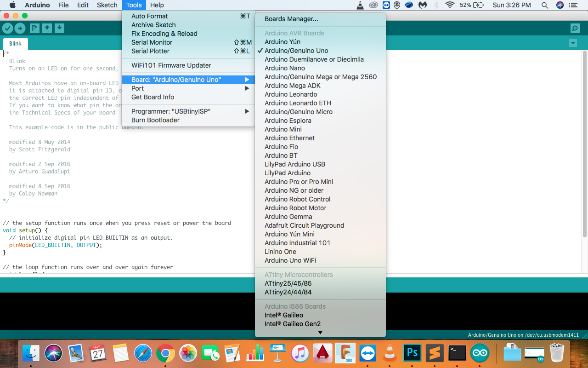Open TeamViewer from the dock

(367, 353)
